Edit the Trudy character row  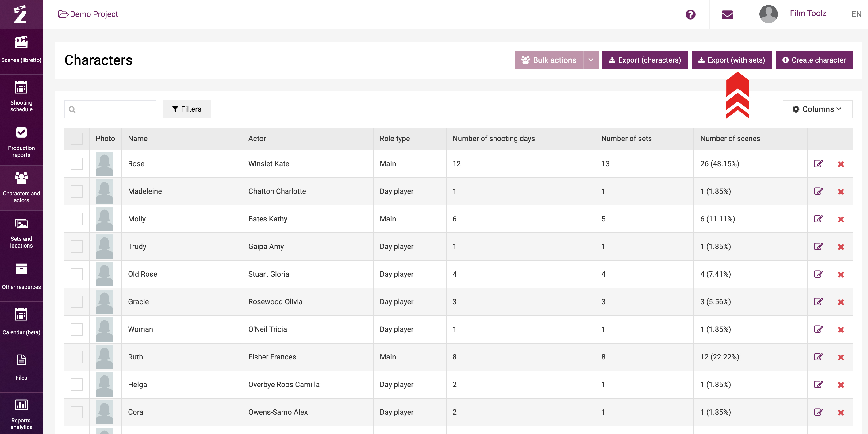click(x=818, y=247)
